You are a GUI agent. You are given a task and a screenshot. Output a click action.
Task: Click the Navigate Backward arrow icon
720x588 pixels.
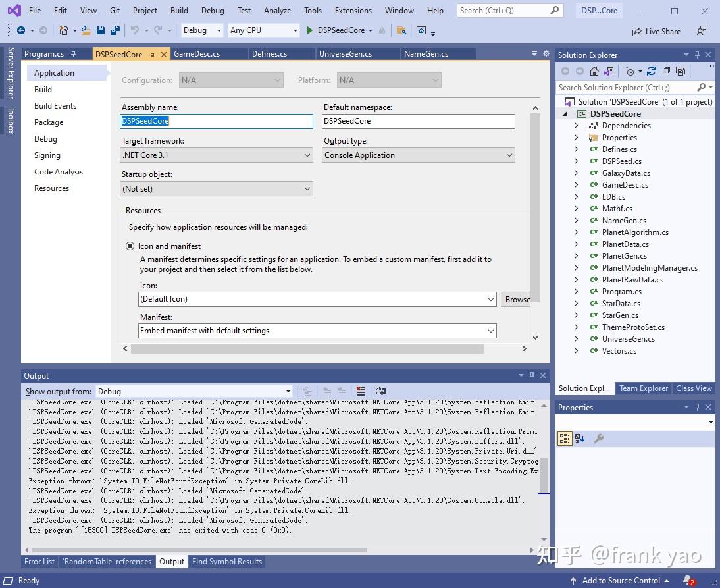[21, 30]
